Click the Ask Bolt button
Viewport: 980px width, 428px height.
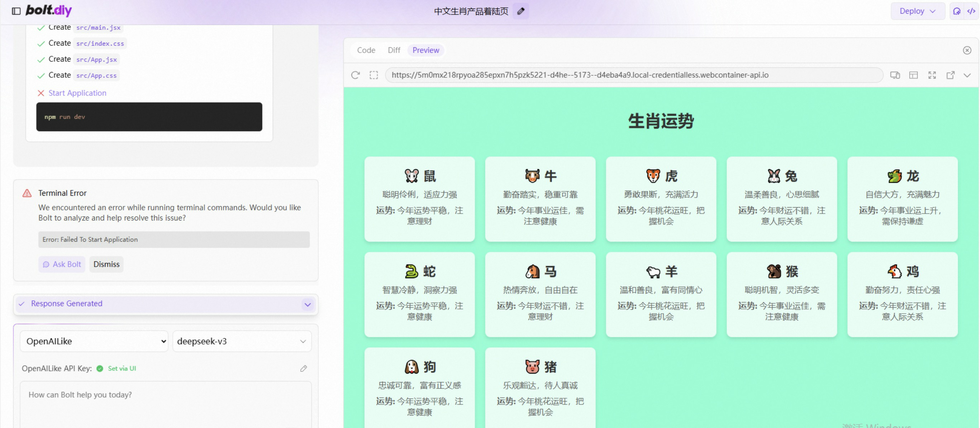62,264
